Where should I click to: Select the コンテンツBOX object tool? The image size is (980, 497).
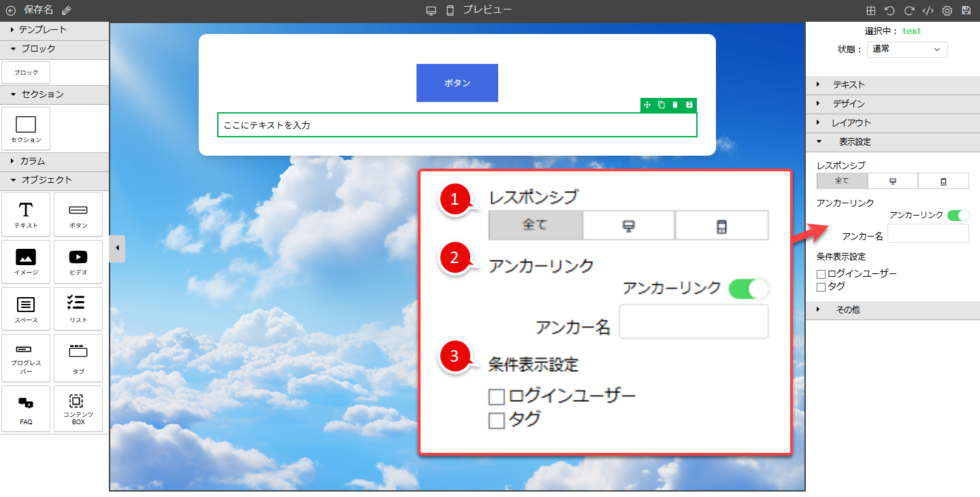click(78, 409)
